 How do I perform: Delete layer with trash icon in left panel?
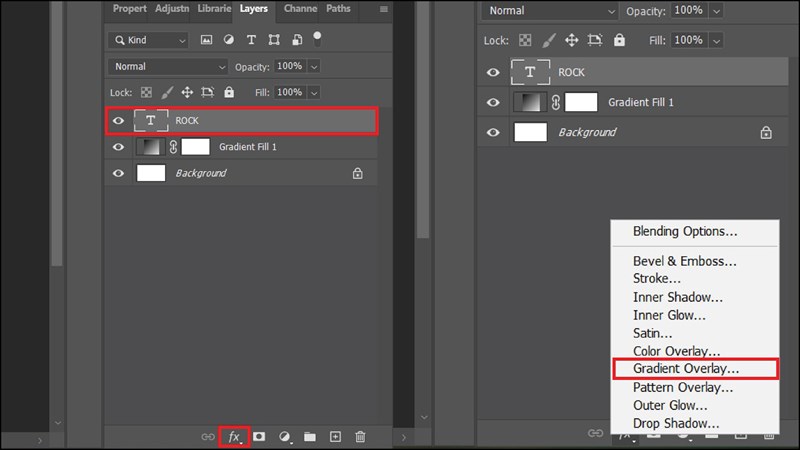(360, 437)
